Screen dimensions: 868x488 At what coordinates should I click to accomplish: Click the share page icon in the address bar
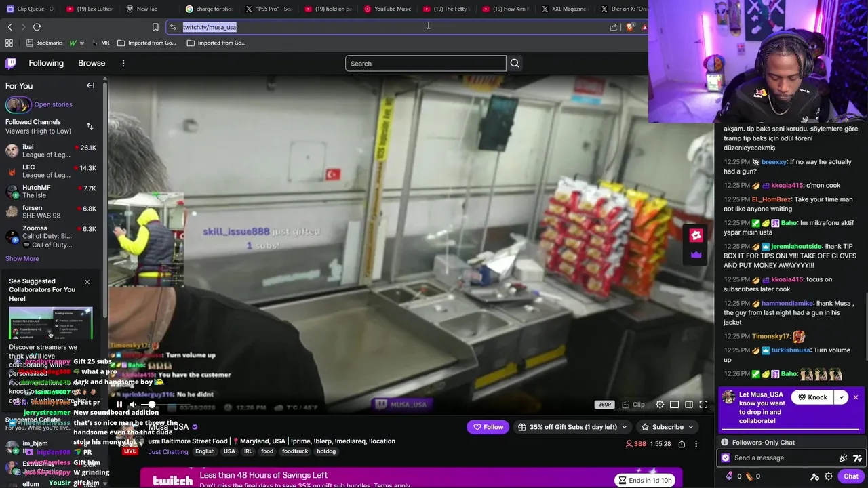(x=613, y=27)
